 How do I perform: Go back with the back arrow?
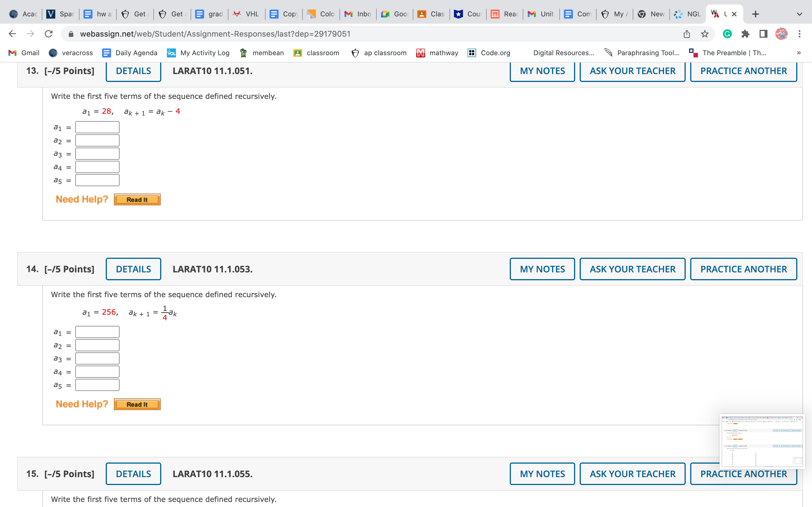pos(12,34)
